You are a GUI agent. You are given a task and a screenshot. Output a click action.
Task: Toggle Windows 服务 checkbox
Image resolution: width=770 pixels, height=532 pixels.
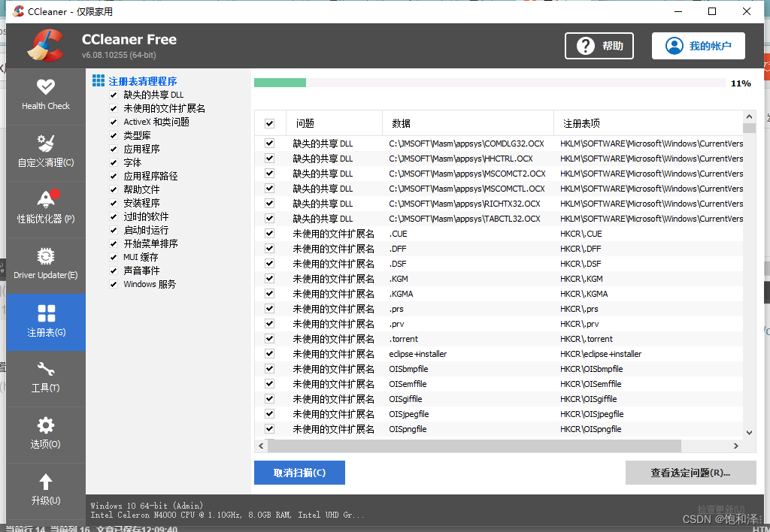click(114, 284)
